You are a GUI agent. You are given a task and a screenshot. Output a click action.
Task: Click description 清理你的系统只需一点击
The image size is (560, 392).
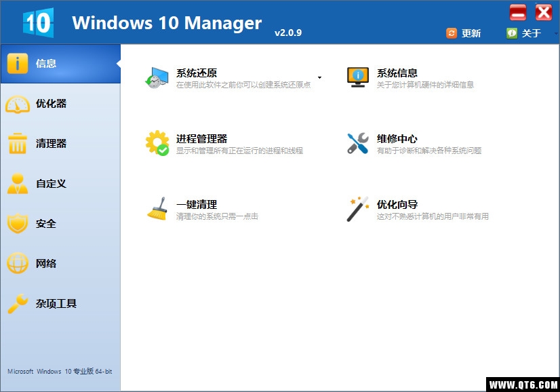click(x=217, y=216)
